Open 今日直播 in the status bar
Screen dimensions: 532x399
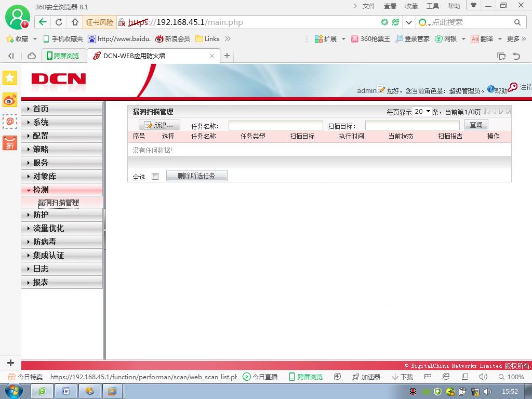pos(260,377)
